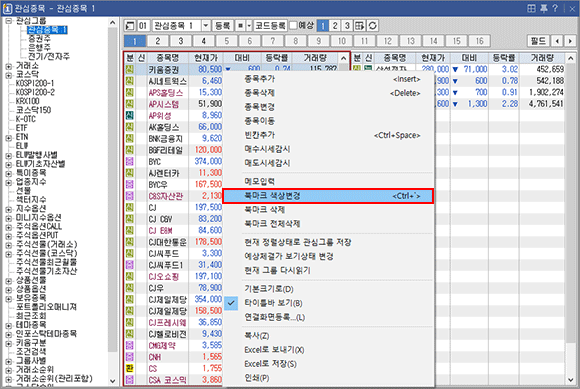Image resolution: width=580 pixels, height=389 pixels.
Task: Expand the 주식옵션CALL tree node
Action: pyautogui.click(x=9, y=227)
